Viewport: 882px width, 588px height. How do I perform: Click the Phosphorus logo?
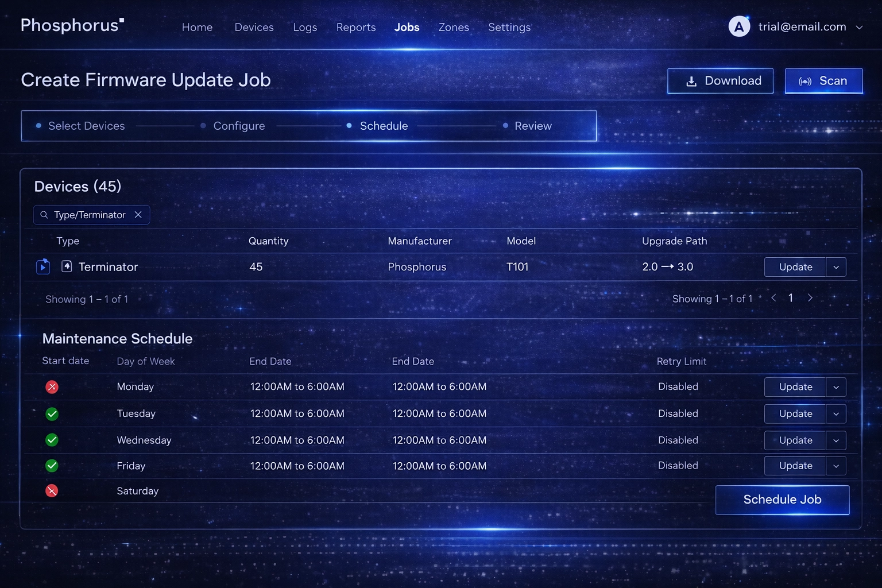coord(69,25)
